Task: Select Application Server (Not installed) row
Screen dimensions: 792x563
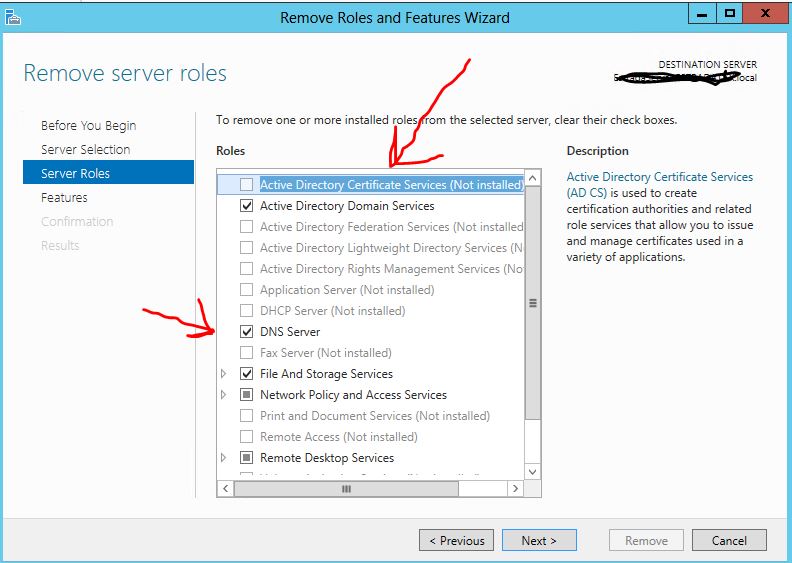Action: point(347,290)
